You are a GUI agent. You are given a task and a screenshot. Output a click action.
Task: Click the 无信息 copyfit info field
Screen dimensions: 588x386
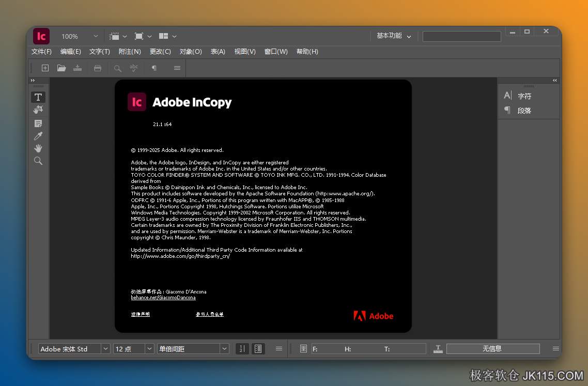(x=493, y=348)
